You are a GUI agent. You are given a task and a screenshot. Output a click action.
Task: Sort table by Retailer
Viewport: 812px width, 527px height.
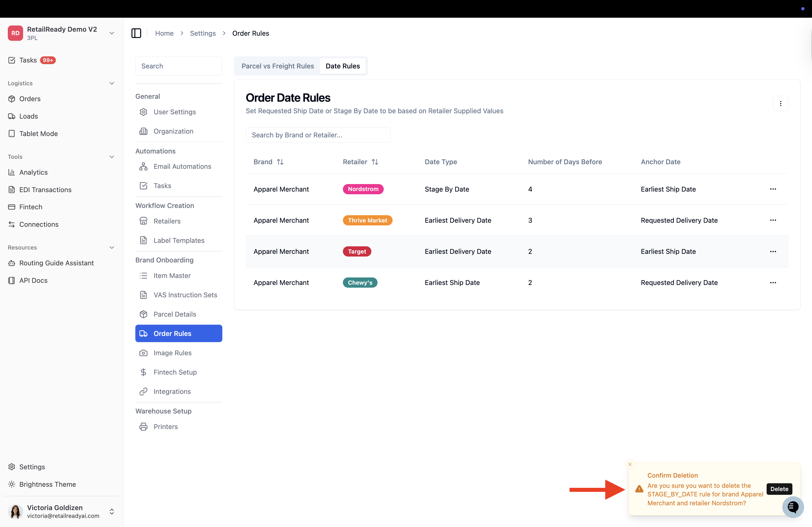361,162
